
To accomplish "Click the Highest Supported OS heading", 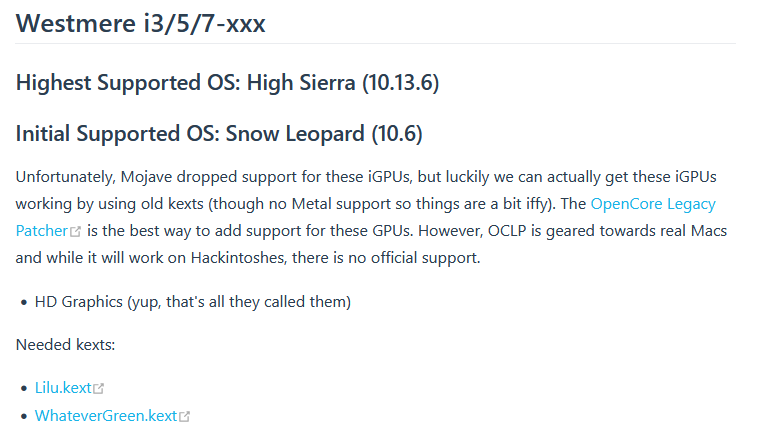I will click(x=227, y=82).
